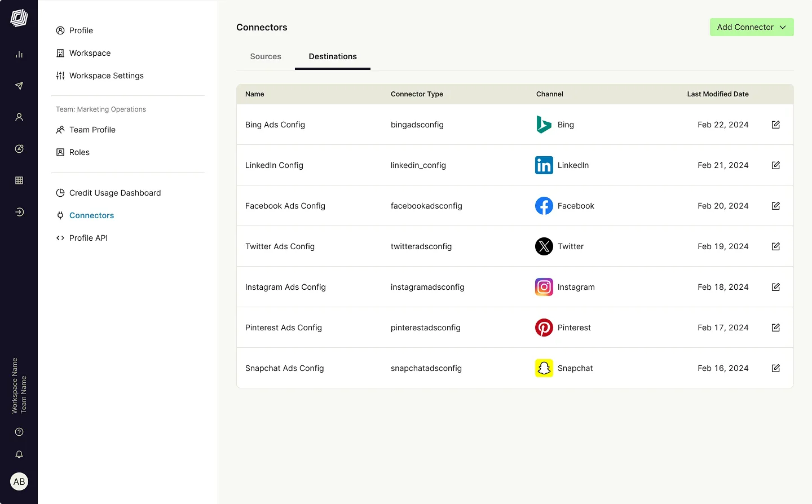Select the Destinations tab

coord(333,56)
